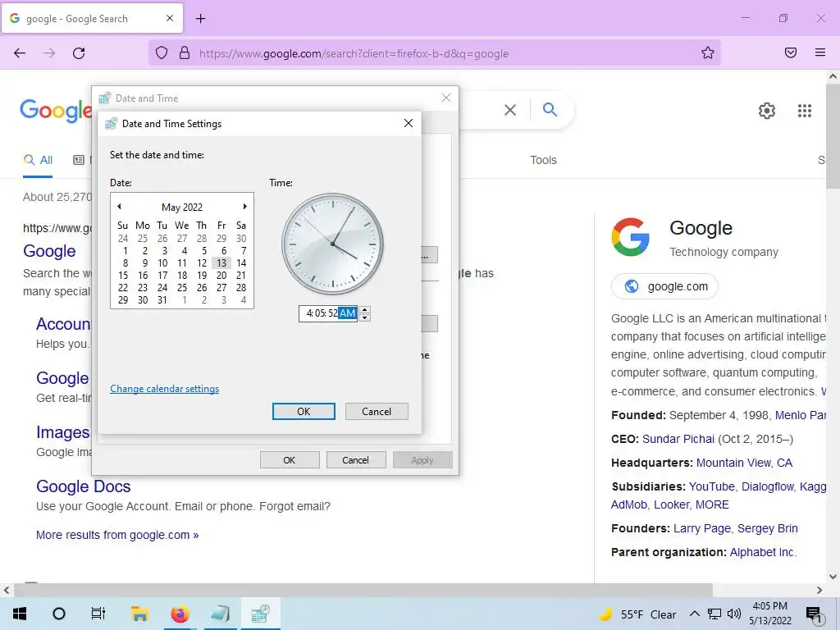Open the Google Docs result

84,486
